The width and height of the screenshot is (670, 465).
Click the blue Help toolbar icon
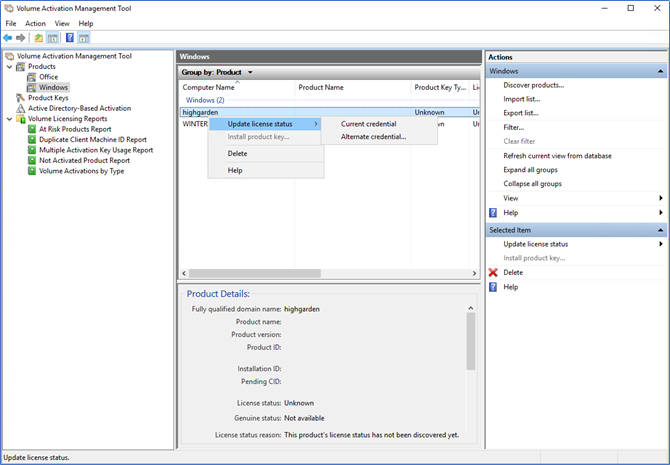(x=70, y=38)
